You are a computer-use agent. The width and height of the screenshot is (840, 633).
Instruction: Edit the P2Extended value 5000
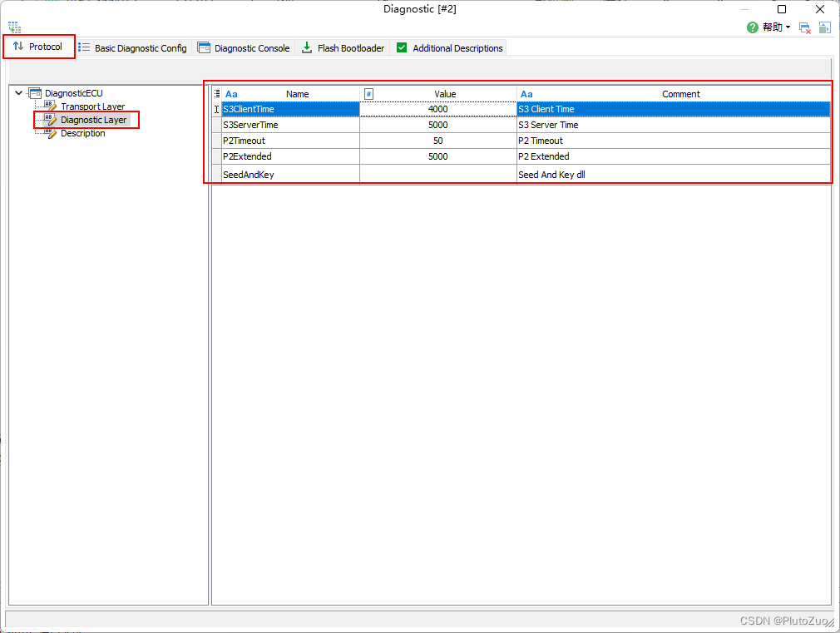point(437,156)
